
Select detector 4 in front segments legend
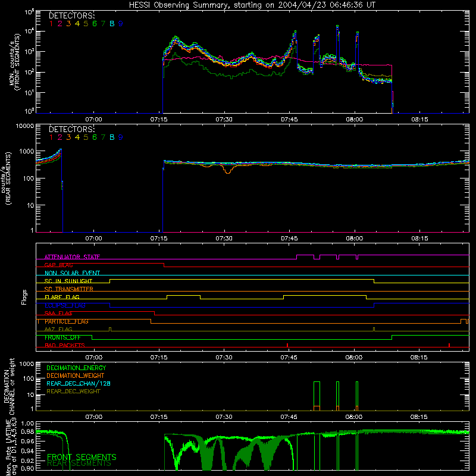(77, 23)
